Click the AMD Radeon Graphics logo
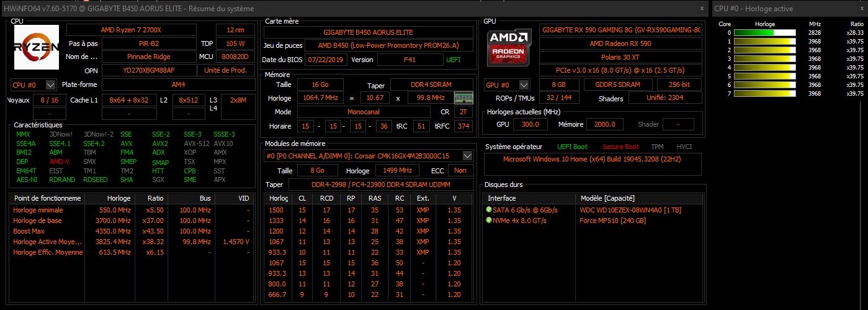The height and width of the screenshot is (310, 868). coord(509,47)
